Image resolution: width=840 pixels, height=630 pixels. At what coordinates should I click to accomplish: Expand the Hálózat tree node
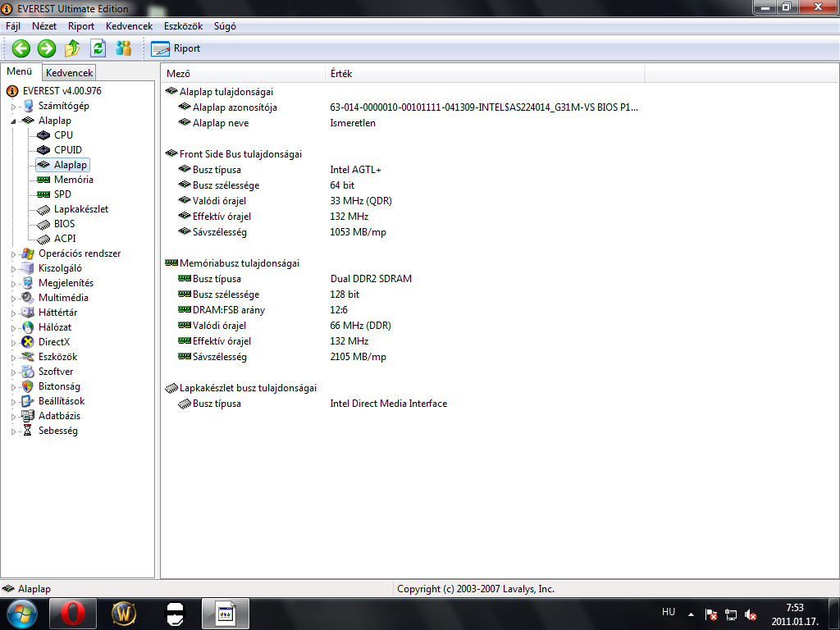click(13, 328)
